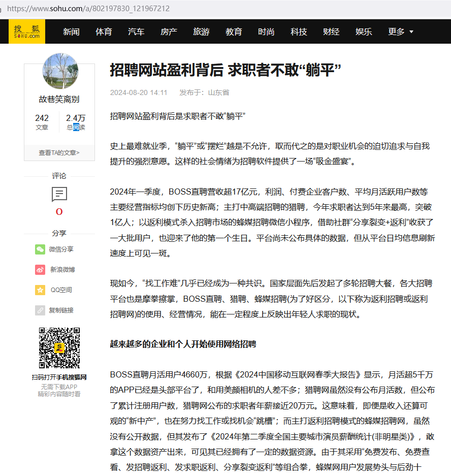Open author profile 故巷笑离别
Viewport: 451px width, 476px height.
pos(59,99)
